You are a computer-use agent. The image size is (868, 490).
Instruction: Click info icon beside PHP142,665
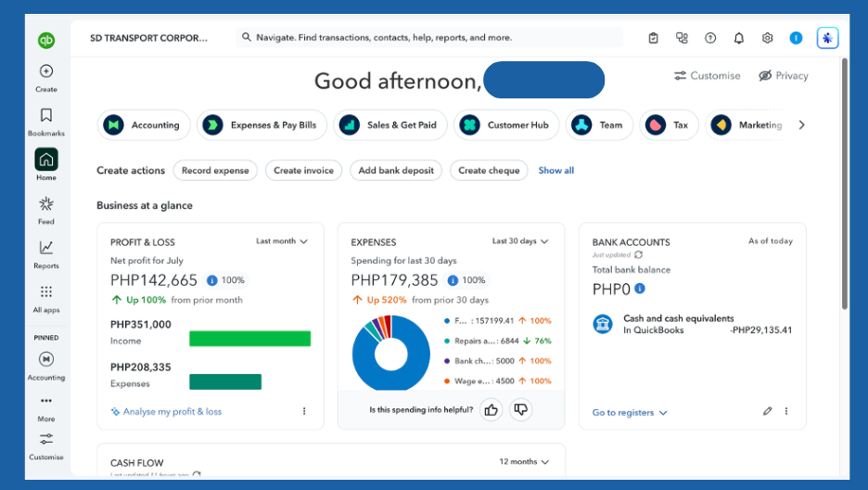click(212, 280)
